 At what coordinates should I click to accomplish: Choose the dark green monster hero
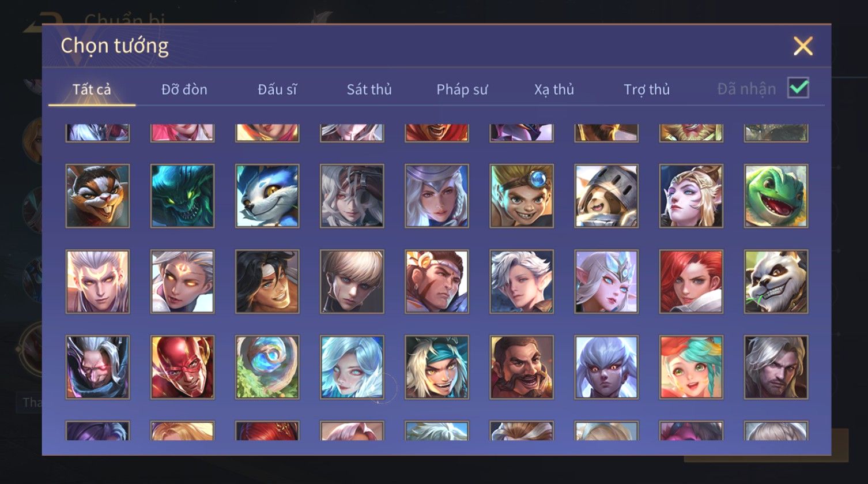183,196
